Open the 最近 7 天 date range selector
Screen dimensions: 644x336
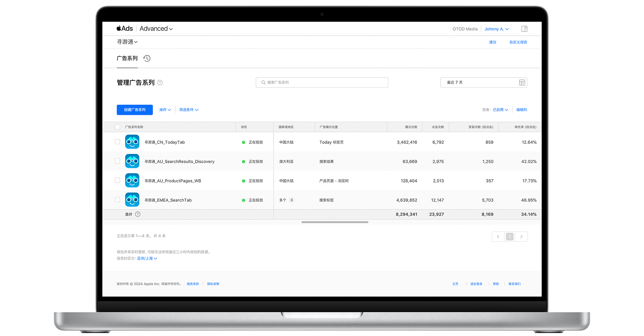pyautogui.click(x=484, y=83)
